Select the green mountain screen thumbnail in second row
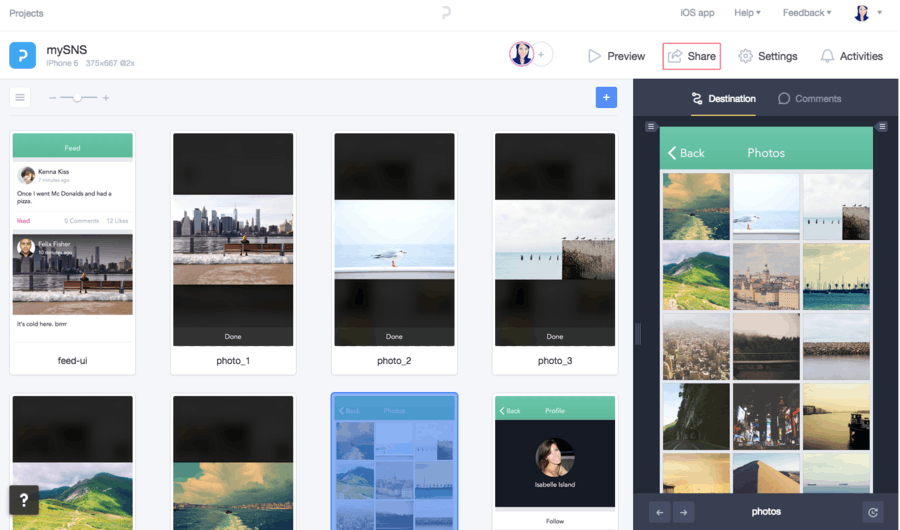This screenshot has height=530, width=900. tap(72, 462)
